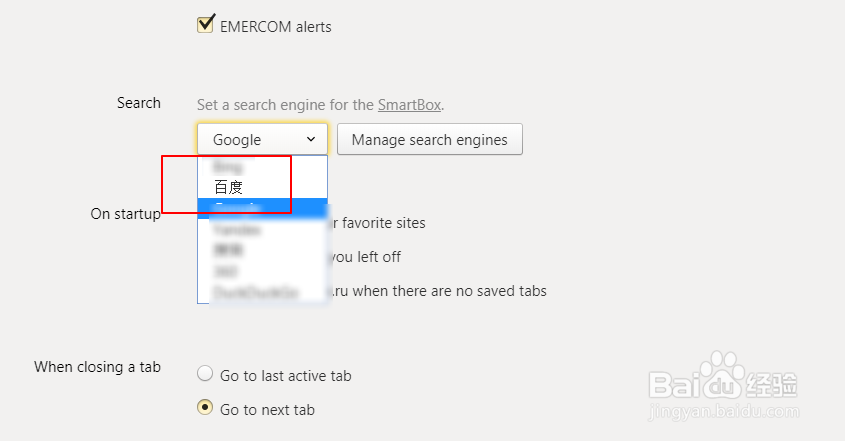Collapse the Google search engine combo box
Viewport: 845px width, 441px height.
[x=262, y=139]
